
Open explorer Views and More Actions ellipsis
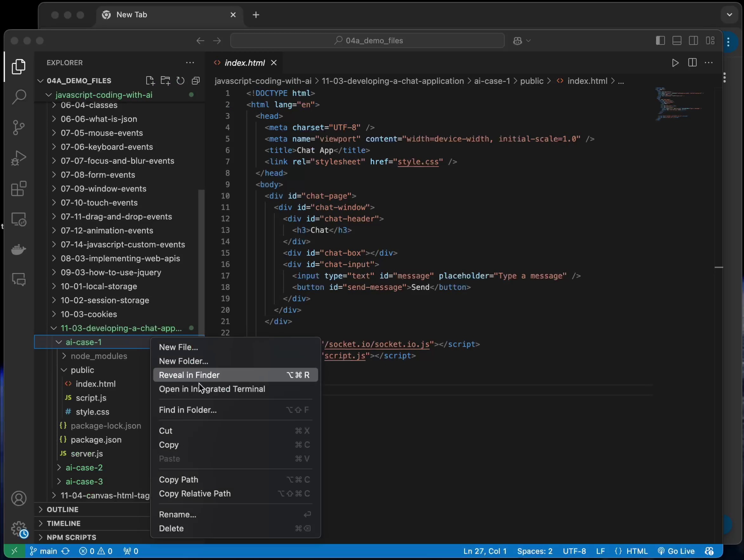[190, 63]
